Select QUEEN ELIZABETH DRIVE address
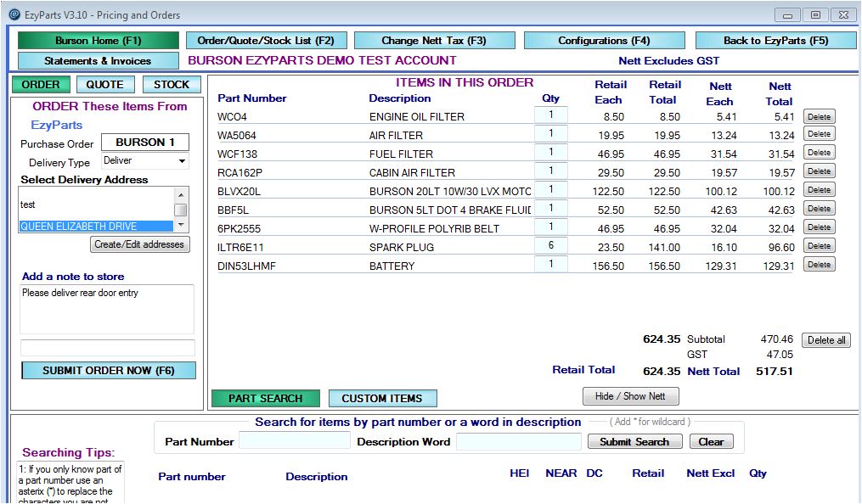The height and width of the screenshot is (504, 862). click(96, 227)
